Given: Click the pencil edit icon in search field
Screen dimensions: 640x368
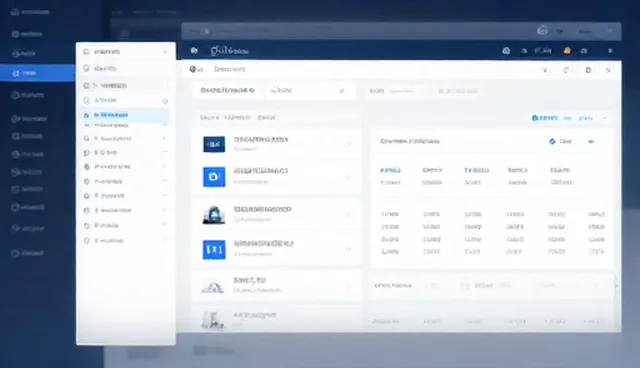Looking at the screenshot, I should point(342,91).
